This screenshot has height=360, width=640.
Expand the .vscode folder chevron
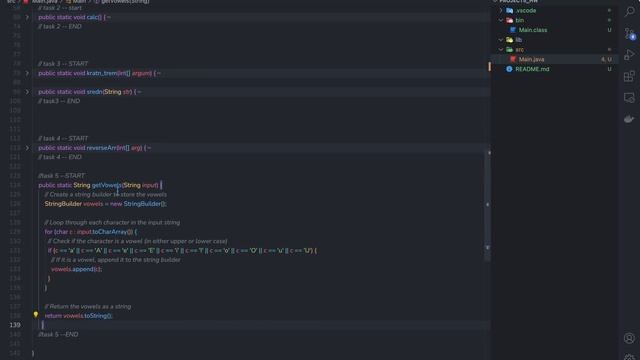coord(501,10)
